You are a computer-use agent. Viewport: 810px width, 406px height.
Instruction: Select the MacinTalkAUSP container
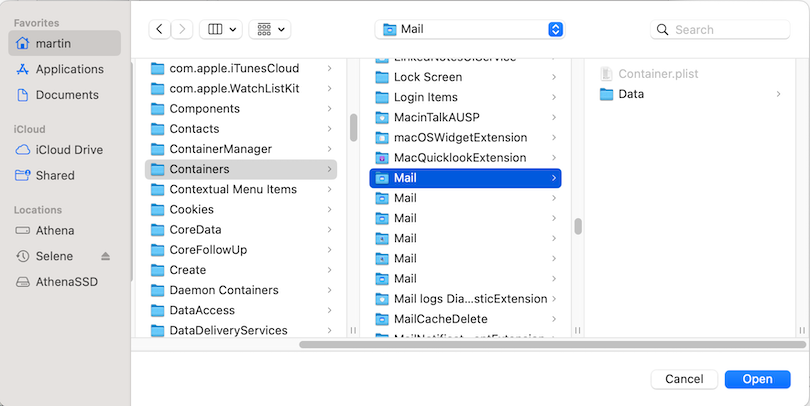465,117
